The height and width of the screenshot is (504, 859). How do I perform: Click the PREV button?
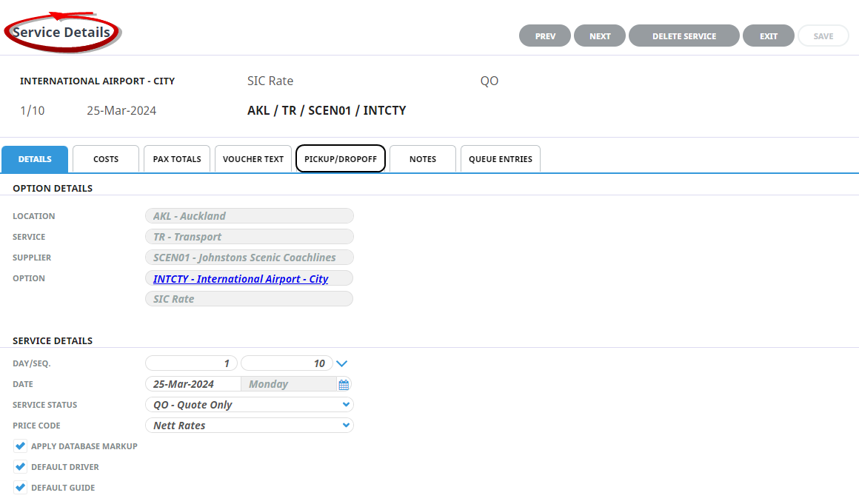545,36
